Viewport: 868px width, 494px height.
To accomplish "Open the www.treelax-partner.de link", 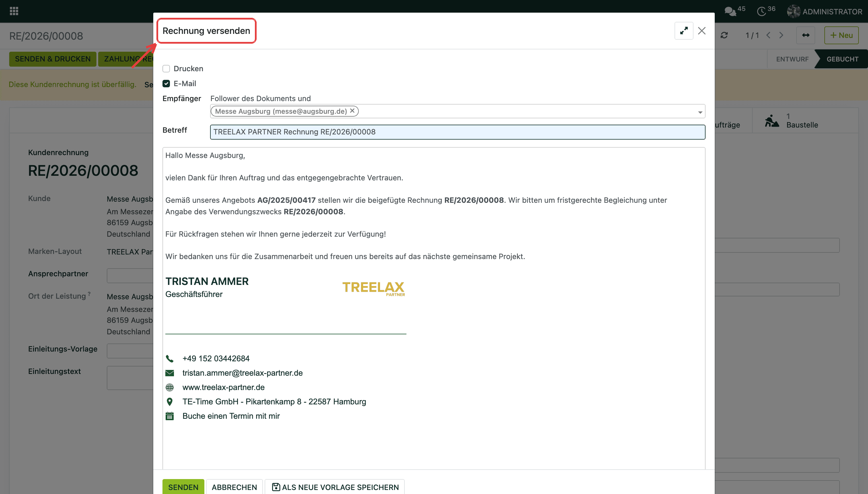I will [x=223, y=387].
